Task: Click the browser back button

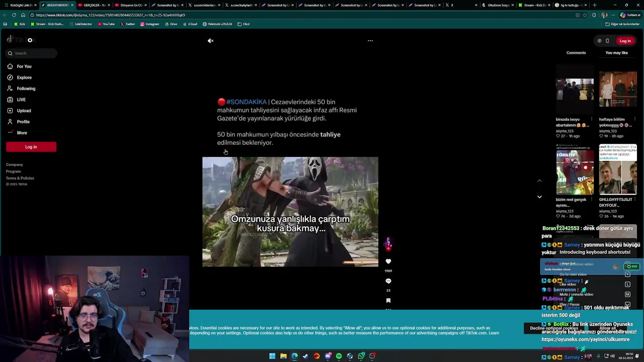Action: tap(5, 15)
